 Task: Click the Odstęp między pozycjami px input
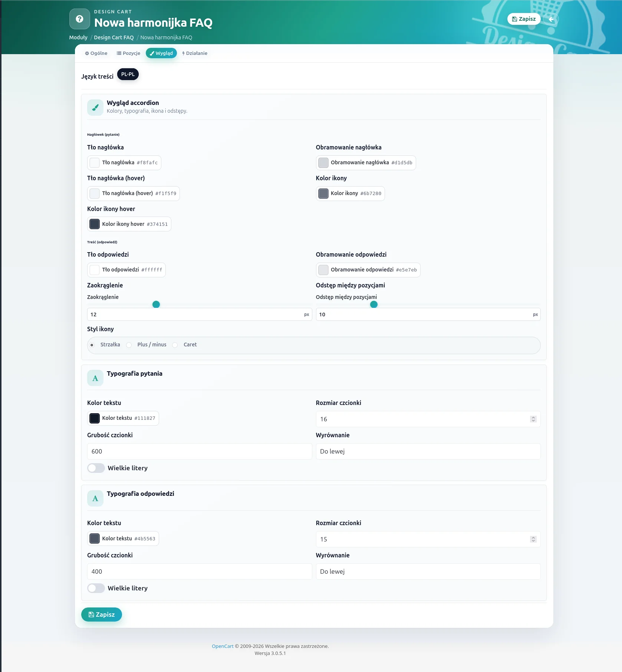tap(428, 314)
